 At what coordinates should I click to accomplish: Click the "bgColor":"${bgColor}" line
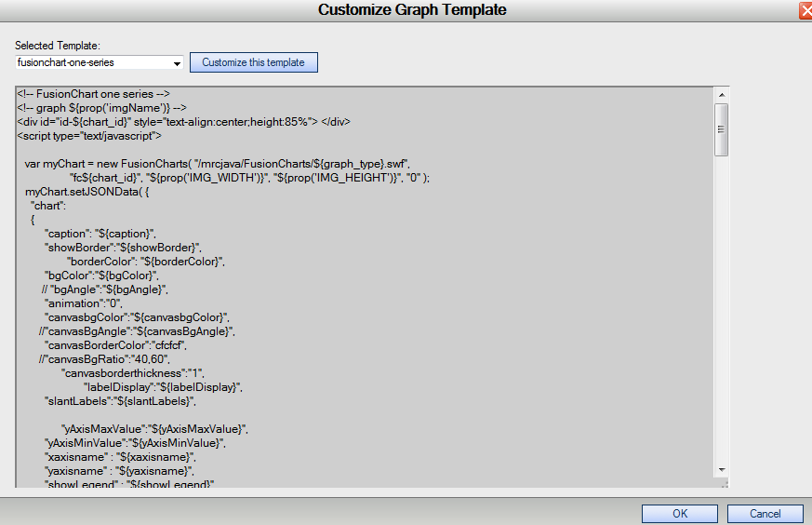pyautogui.click(x=101, y=276)
